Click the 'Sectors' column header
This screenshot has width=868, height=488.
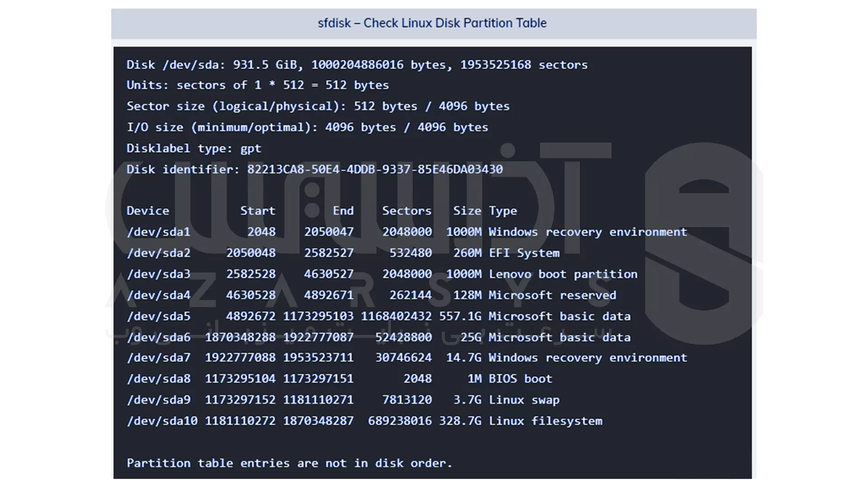point(407,211)
